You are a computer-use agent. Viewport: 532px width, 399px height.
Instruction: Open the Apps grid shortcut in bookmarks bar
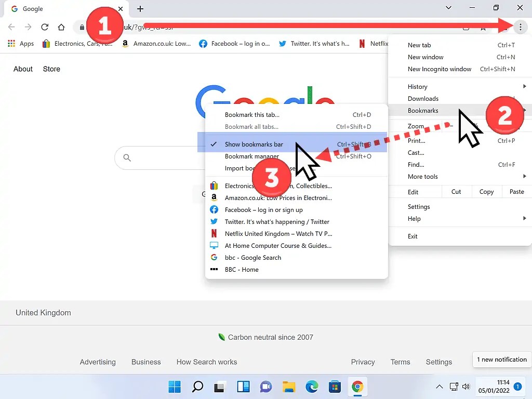pos(21,44)
